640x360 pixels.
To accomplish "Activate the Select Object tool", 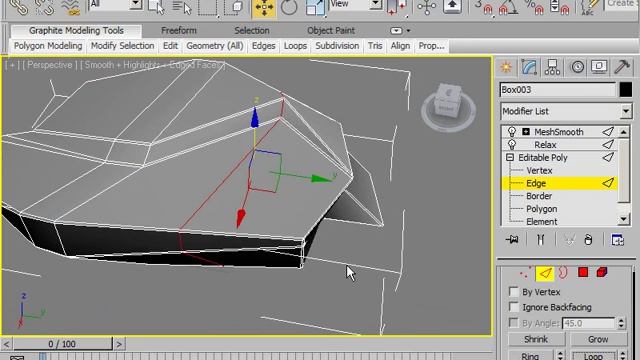I will (x=156, y=7).
